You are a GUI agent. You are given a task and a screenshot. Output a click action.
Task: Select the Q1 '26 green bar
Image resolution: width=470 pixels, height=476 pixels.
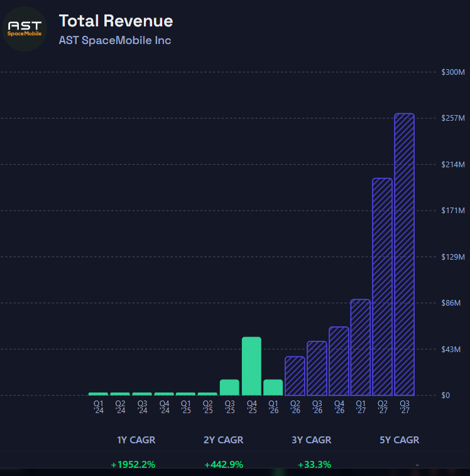[273, 387]
